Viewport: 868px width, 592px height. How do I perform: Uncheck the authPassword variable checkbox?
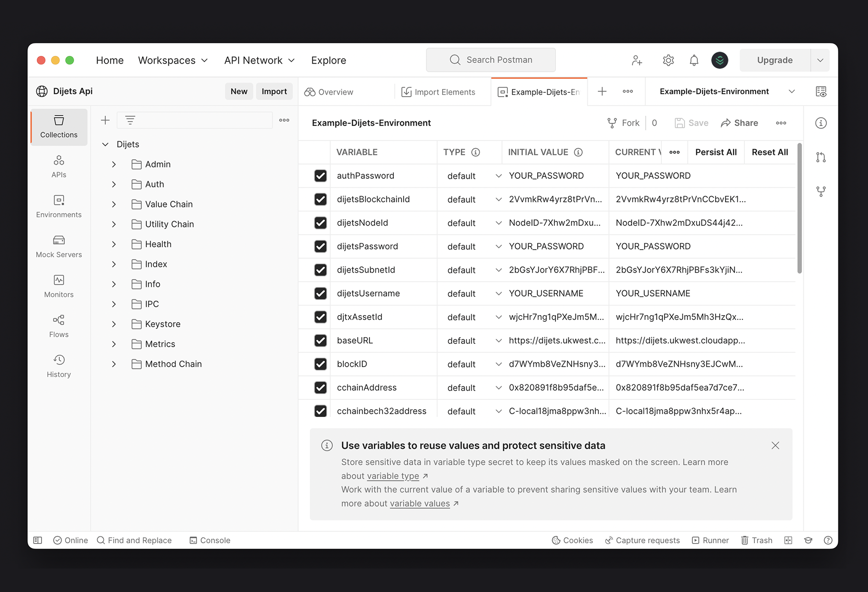pyautogui.click(x=320, y=176)
